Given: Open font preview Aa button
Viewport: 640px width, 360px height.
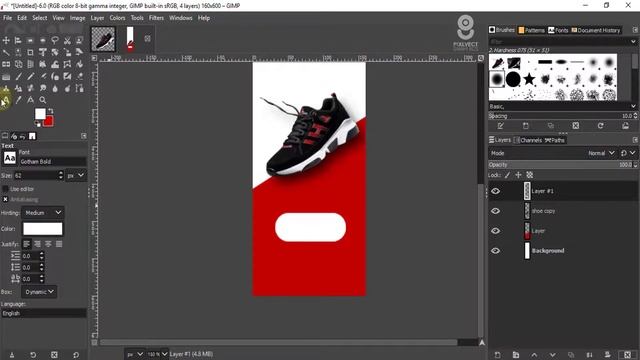Looking at the screenshot, I should click(10, 158).
